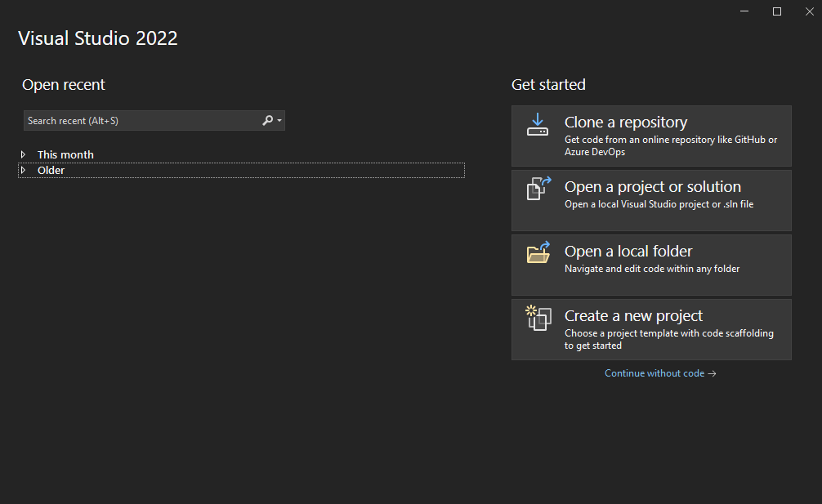This screenshot has width=822, height=504.
Task: Choose the Open a project or solution title
Action: click(x=652, y=187)
